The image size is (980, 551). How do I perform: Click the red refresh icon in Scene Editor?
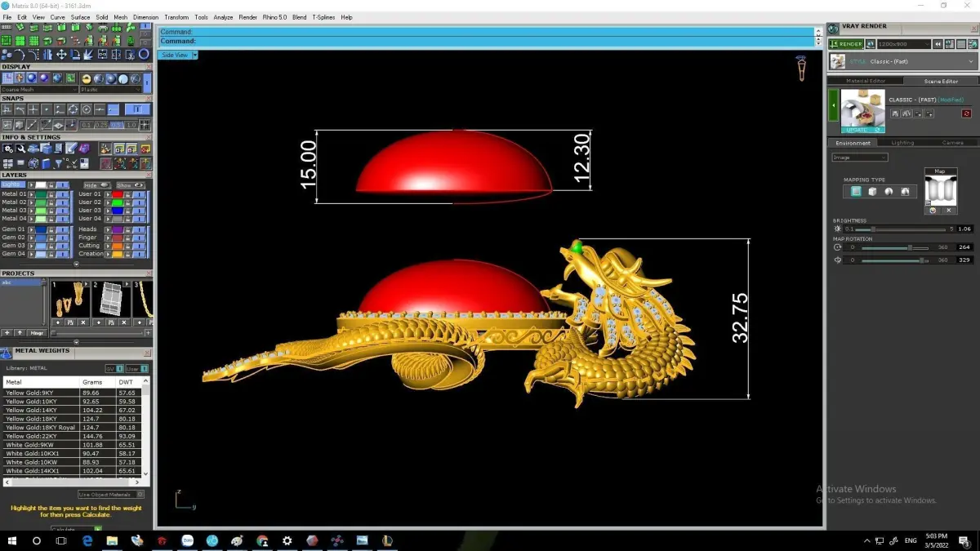967,113
